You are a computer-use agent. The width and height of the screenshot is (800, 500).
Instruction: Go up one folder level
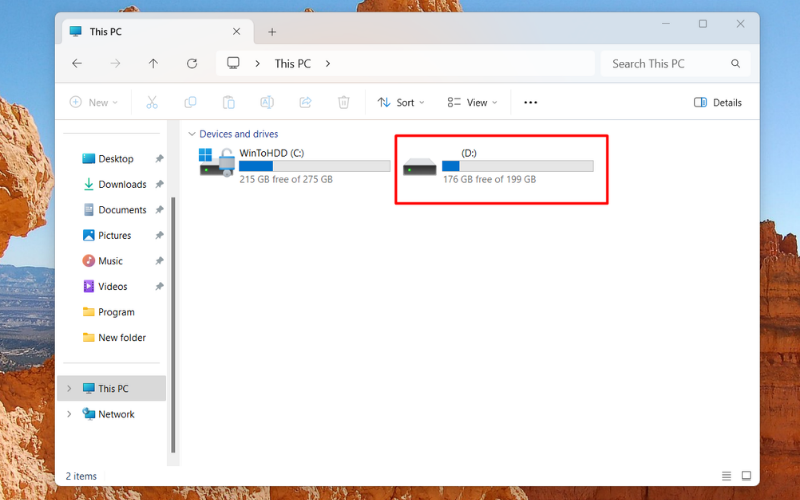[153, 63]
